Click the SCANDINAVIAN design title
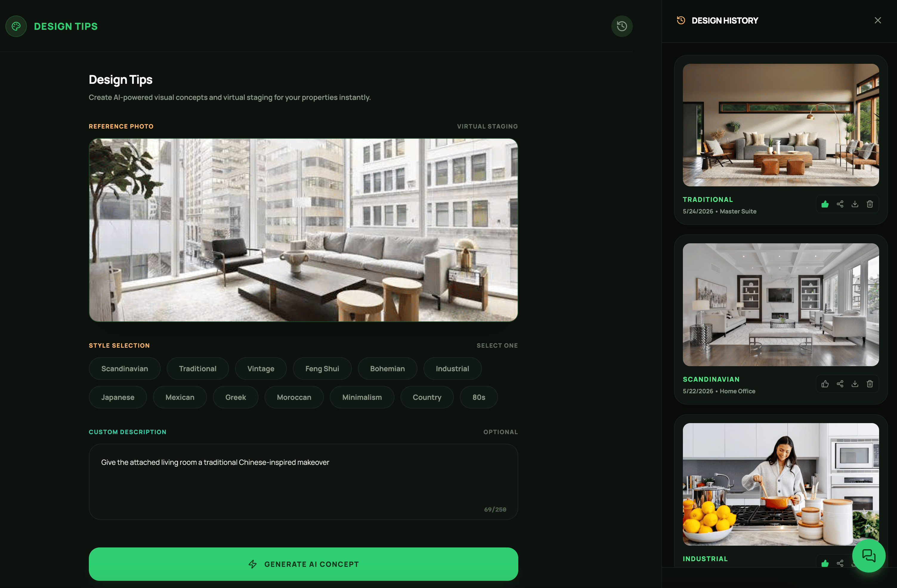This screenshot has height=588, width=897. [x=711, y=379]
